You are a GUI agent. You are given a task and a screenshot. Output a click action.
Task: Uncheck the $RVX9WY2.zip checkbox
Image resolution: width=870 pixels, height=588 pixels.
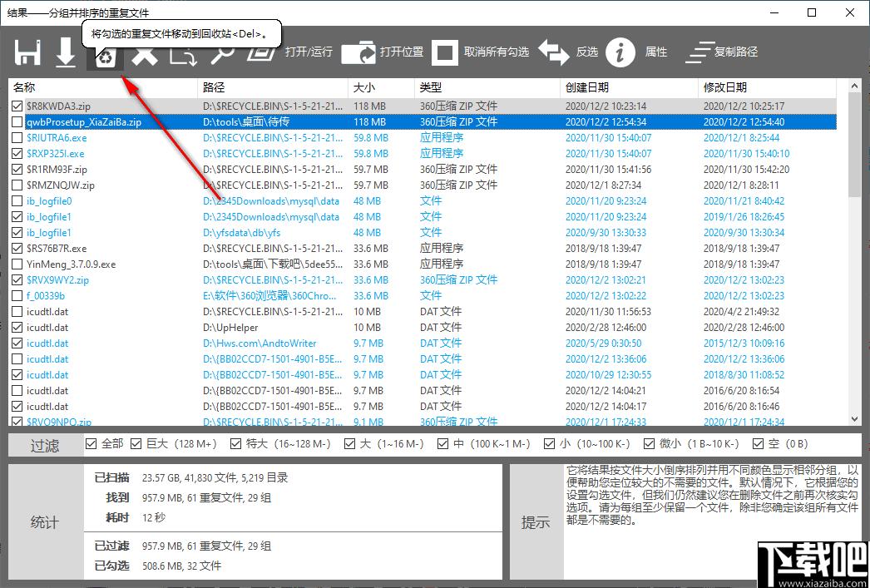pos(17,280)
